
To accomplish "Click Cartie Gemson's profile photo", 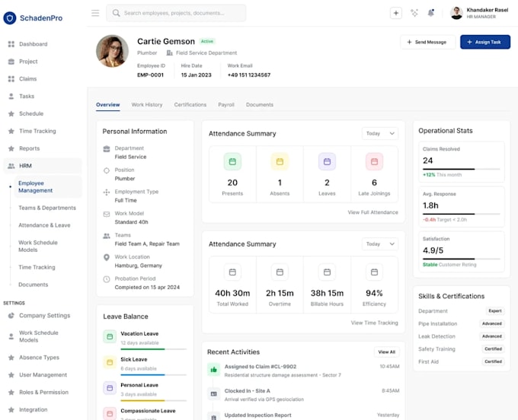I will coord(112,51).
